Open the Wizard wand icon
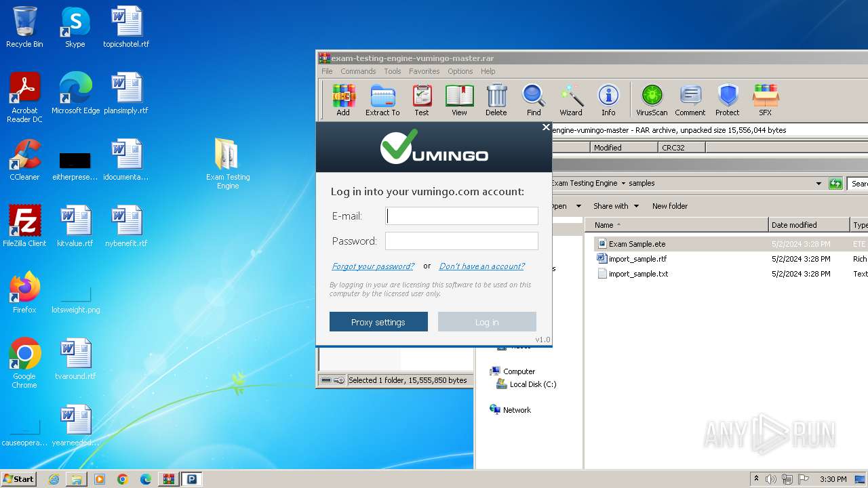The width and height of the screenshot is (868, 488). 571,100
